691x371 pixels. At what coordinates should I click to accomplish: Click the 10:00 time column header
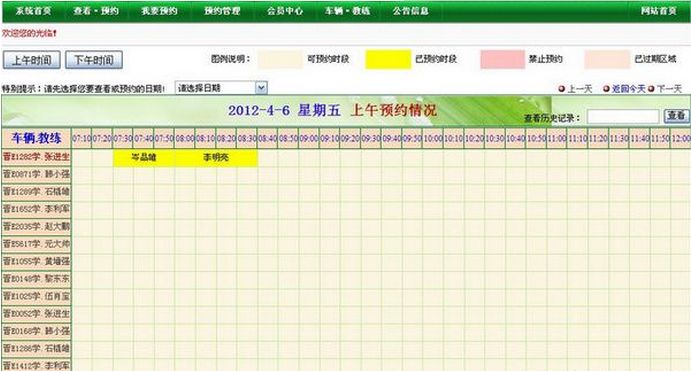click(x=433, y=138)
